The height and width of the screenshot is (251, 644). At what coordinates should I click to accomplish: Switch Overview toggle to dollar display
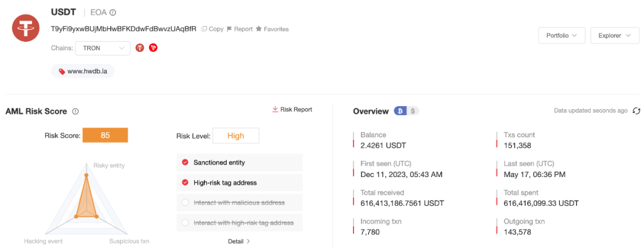pyautogui.click(x=413, y=111)
